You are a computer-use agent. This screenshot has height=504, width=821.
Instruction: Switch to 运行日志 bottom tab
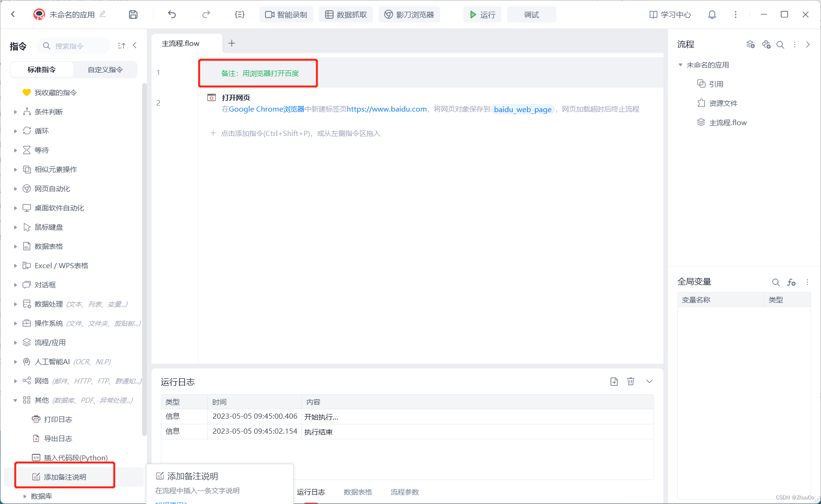coord(311,492)
